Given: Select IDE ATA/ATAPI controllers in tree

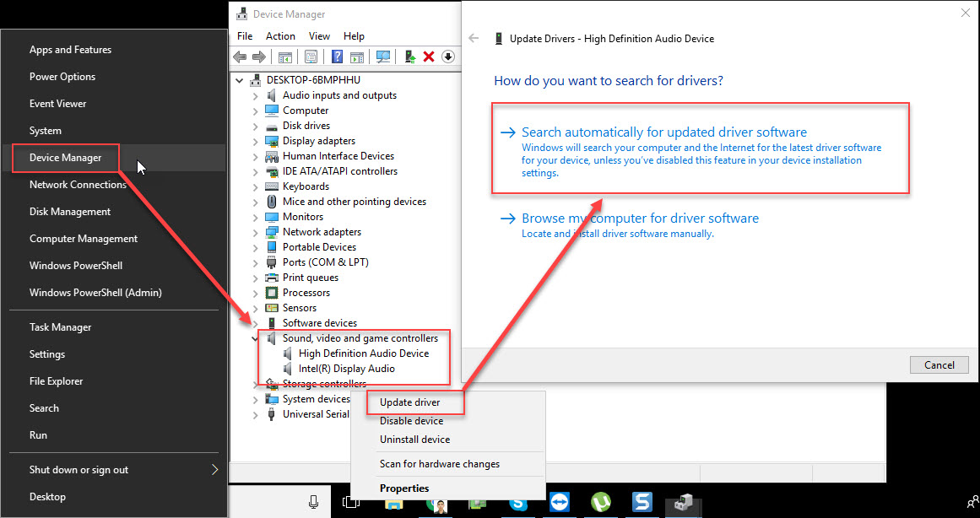Looking at the screenshot, I should point(340,171).
